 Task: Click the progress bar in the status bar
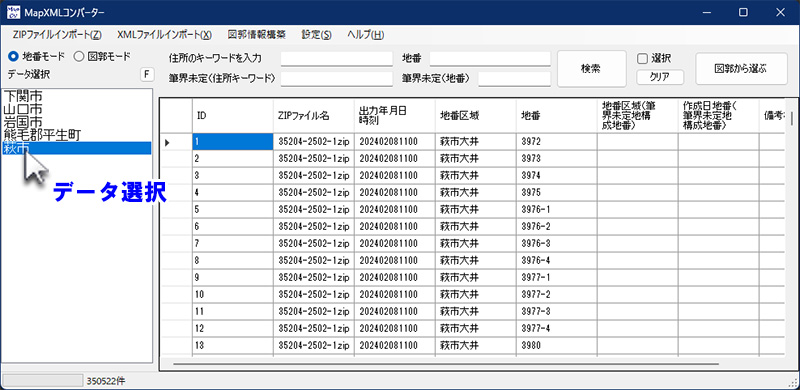pyautogui.click(x=43, y=380)
